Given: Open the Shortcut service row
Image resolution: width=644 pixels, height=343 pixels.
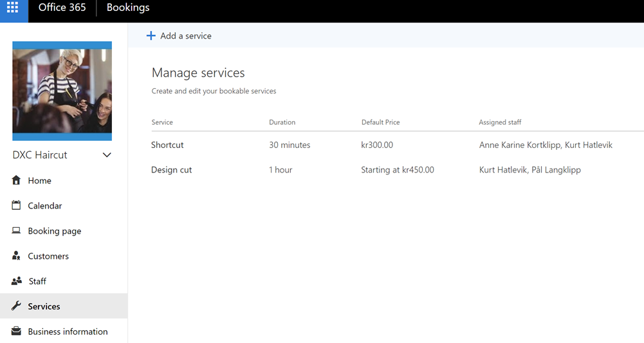Looking at the screenshot, I should coord(167,145).
